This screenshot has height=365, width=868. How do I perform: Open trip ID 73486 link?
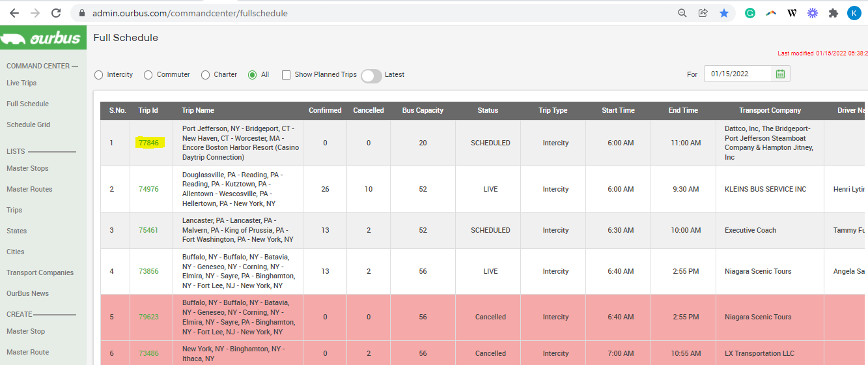(148, 353)
